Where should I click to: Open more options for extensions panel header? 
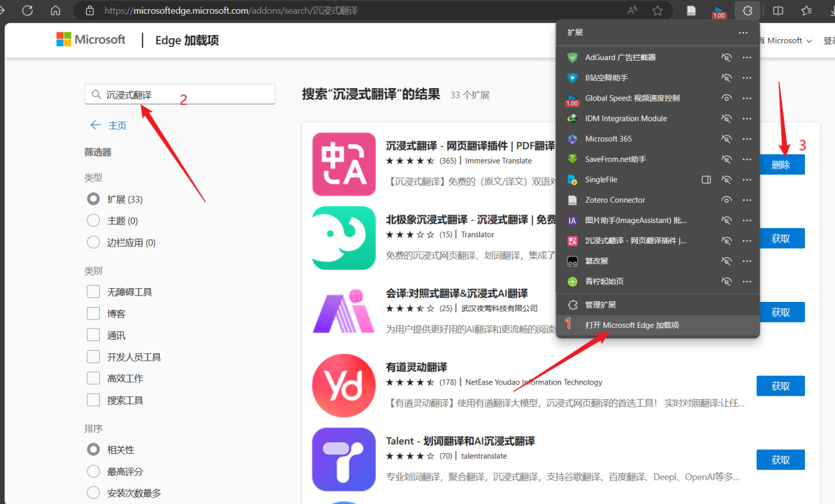[x=743, y=33]
